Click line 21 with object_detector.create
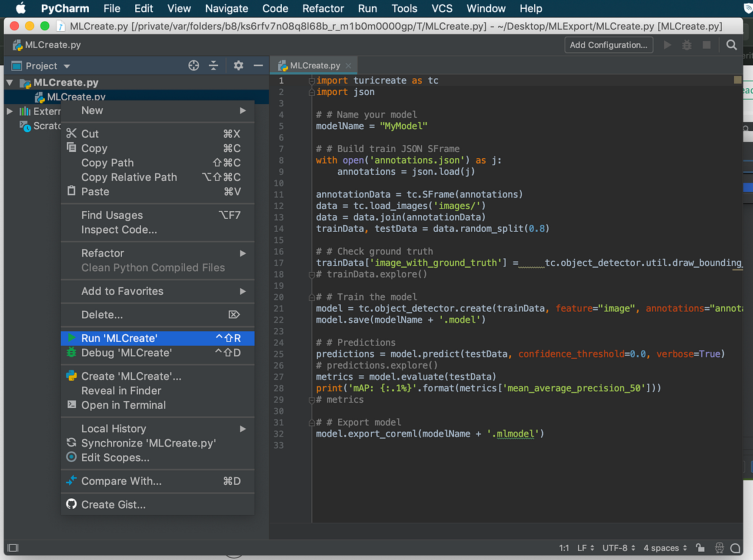Viewport: 753px width, 560px height. 528,308
